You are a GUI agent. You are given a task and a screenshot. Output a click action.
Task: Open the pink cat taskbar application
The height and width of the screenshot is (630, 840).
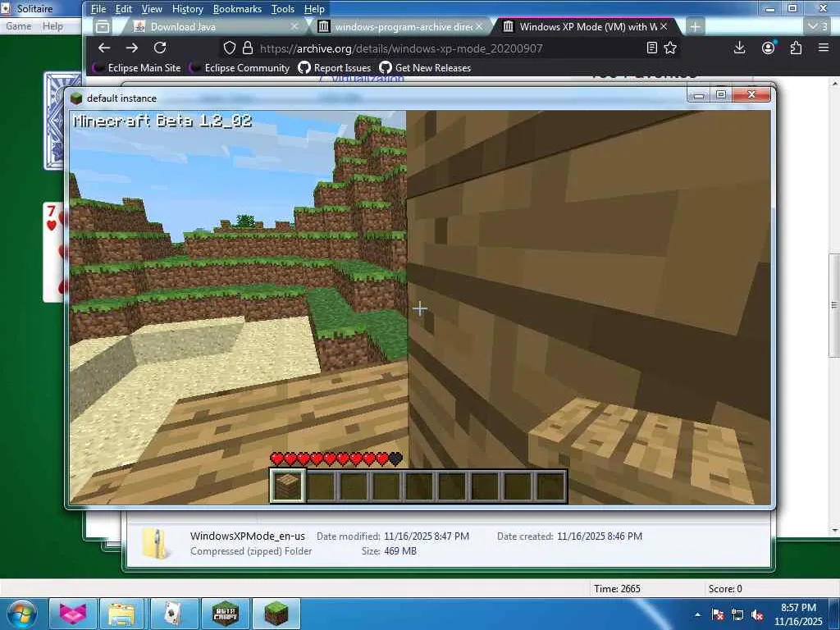73,614
